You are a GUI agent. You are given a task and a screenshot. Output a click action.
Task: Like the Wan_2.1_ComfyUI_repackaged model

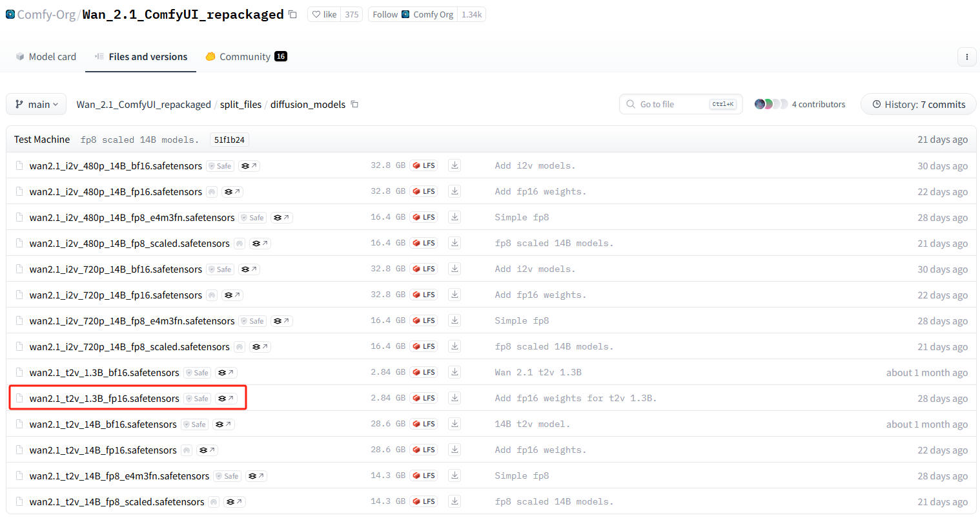325,14
